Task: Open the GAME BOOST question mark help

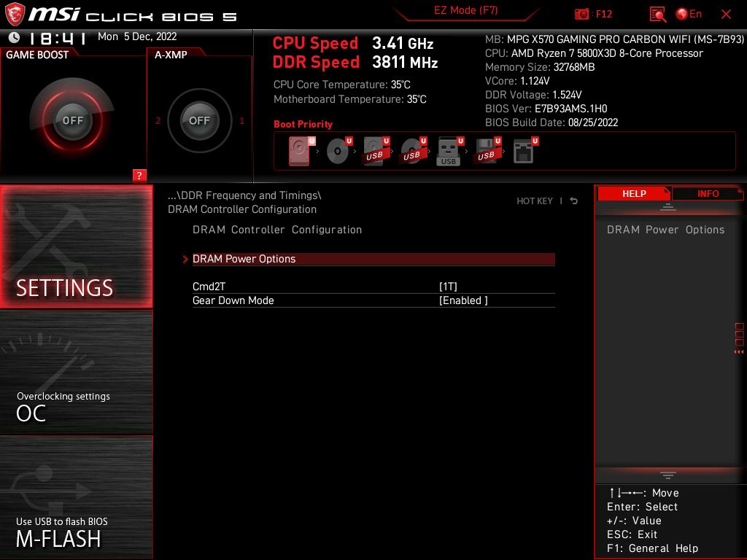Action: tap(139, 175)
